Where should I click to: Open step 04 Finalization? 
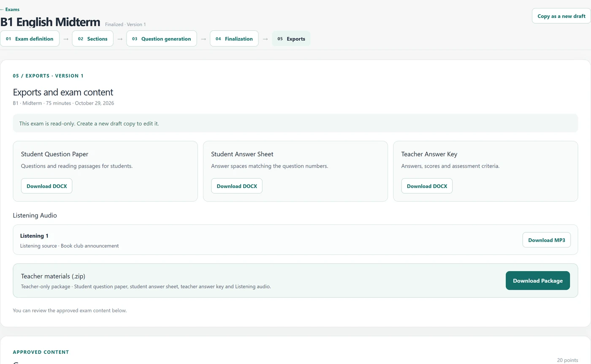(x=234, y=38)
